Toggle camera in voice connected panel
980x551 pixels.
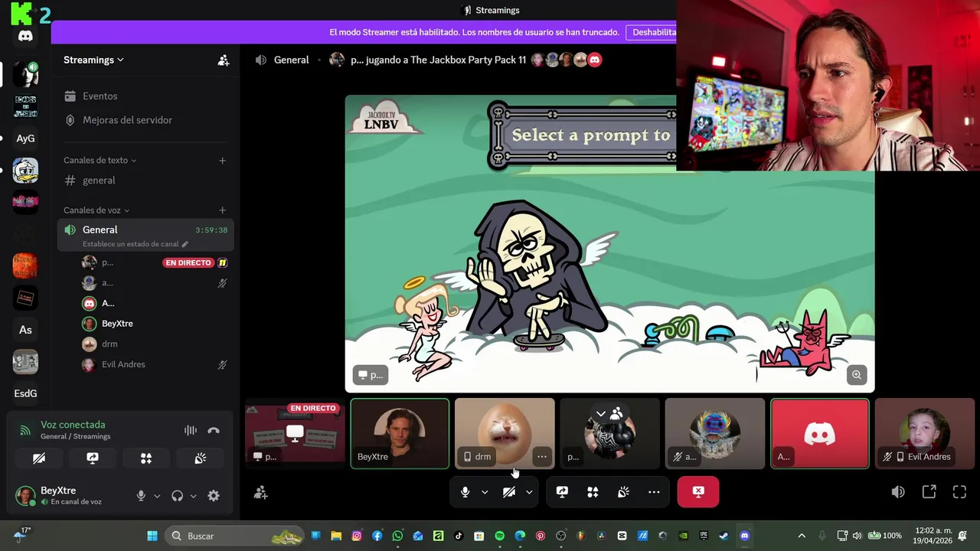click(39, 458)
